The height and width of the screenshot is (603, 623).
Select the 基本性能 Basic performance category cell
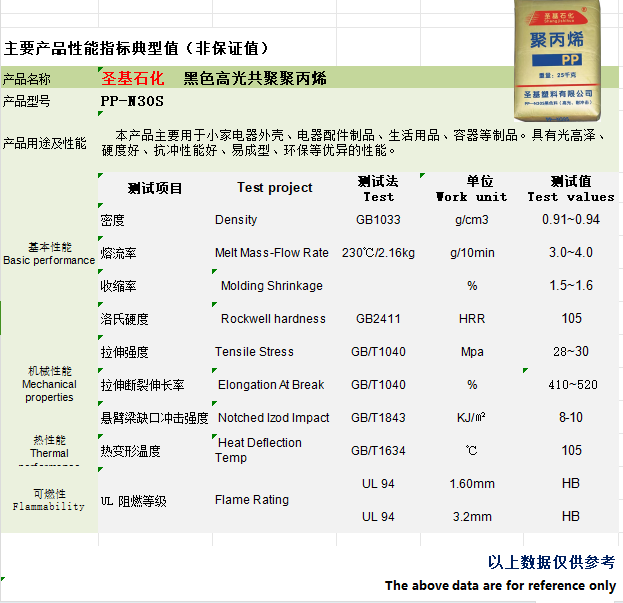[x=49, y=253]
